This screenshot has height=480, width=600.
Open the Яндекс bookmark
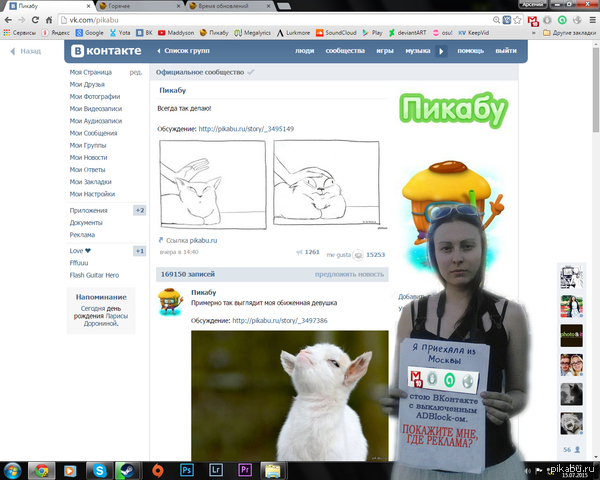click(55, 33)
